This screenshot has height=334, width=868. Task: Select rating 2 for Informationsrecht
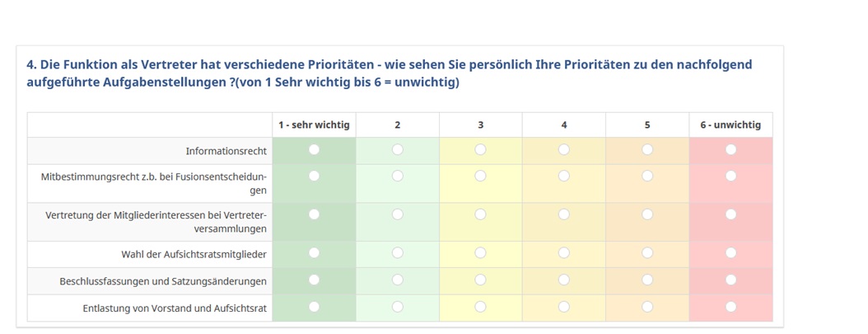tap(398, 149)
